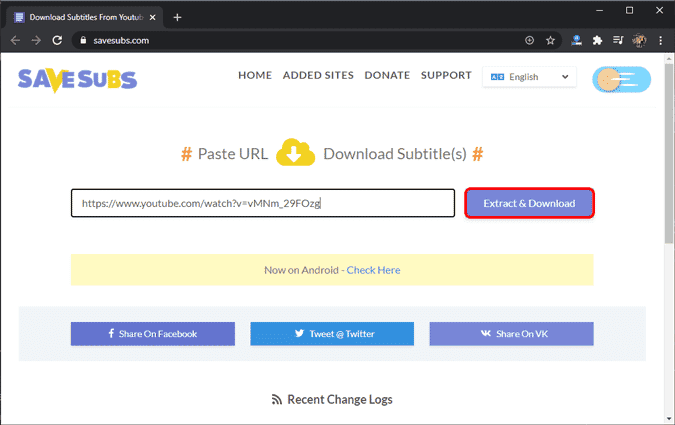Image resolution: width=675 pixels, height=425 pixels.
Task: Share the site on Facebook
Action: click(x=152, y=333)
